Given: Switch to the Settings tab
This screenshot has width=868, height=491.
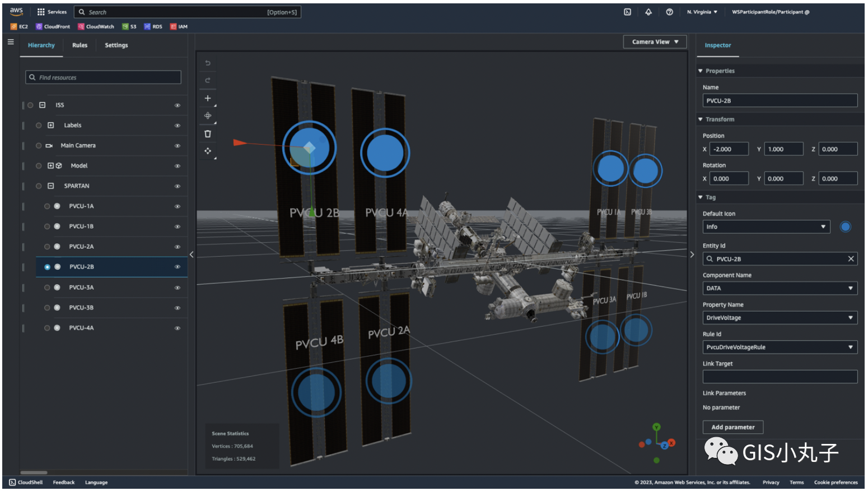Looking at the screenshot, I should (116, 45).
